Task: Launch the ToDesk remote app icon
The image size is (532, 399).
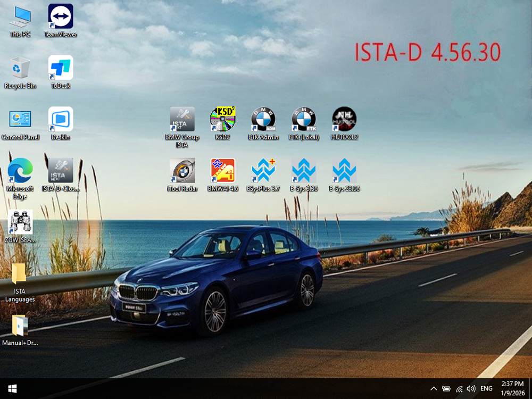Action: pos(61,68)
